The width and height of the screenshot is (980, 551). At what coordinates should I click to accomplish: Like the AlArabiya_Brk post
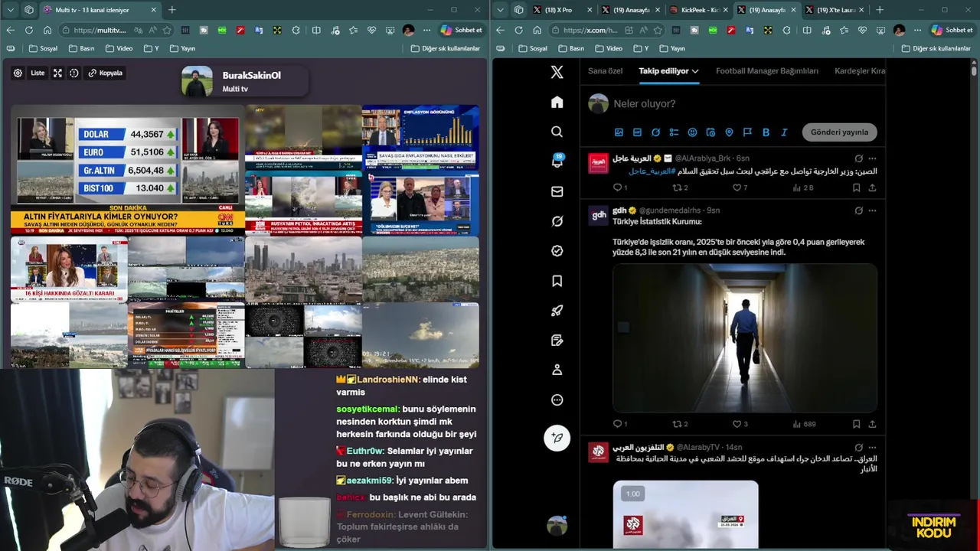740,187
